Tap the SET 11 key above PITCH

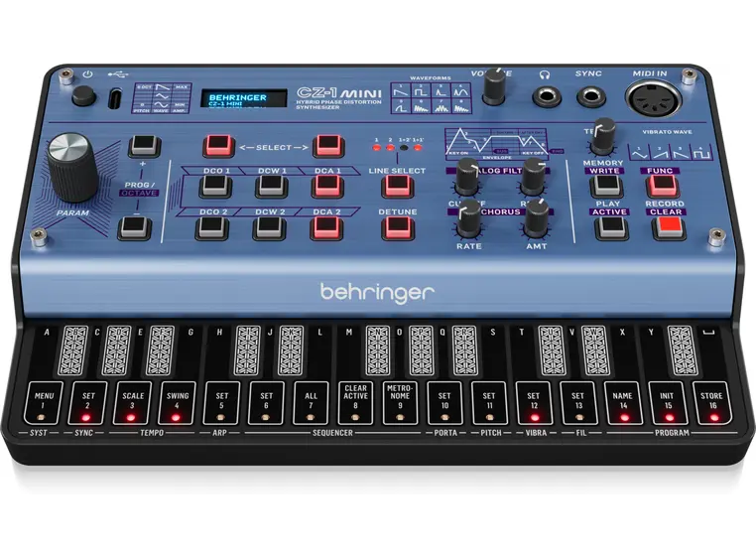pos(489,403)
